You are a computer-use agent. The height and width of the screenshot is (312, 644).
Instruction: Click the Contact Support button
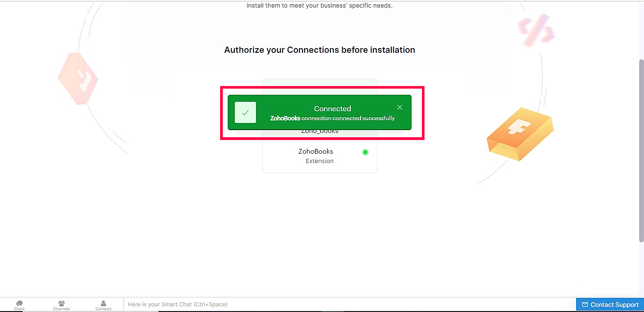click(x=610, y=304)
